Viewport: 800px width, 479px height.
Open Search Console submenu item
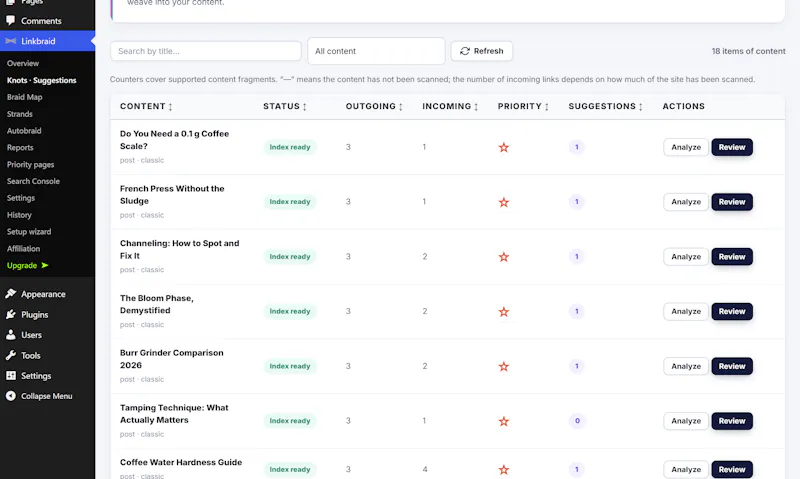click(x=33, y=181)
